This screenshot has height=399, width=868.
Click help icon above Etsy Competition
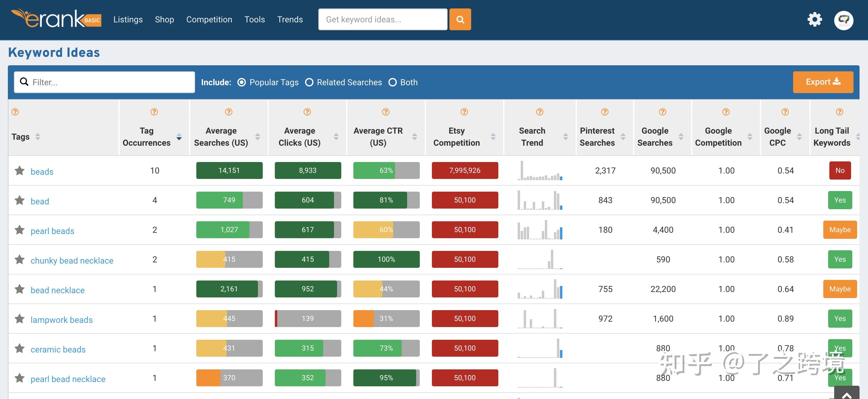pyautogui.click(x=464, y=112)
